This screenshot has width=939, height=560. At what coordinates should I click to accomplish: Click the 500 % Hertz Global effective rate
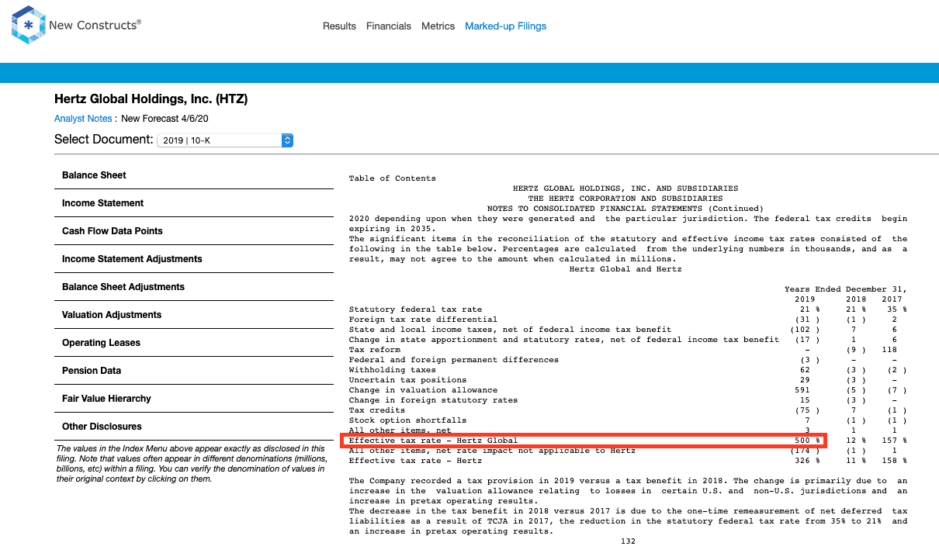click(x=807, y=441)
